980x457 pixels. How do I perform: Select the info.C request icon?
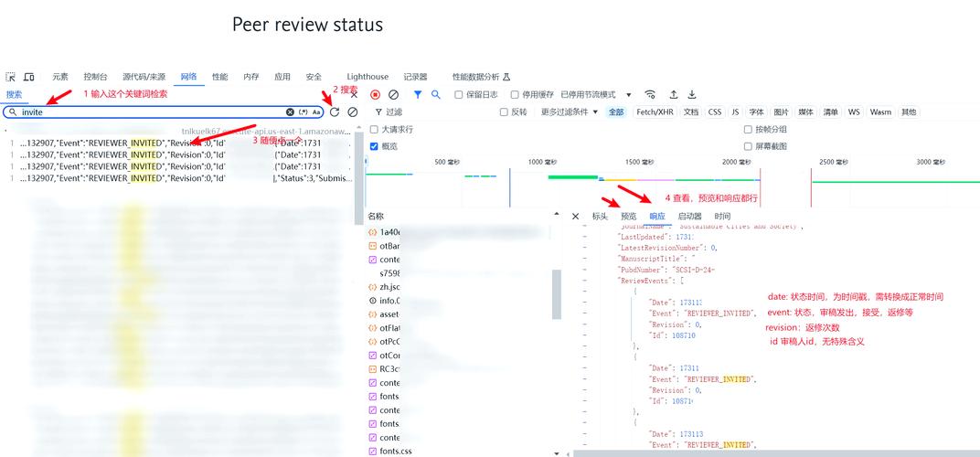372,300
